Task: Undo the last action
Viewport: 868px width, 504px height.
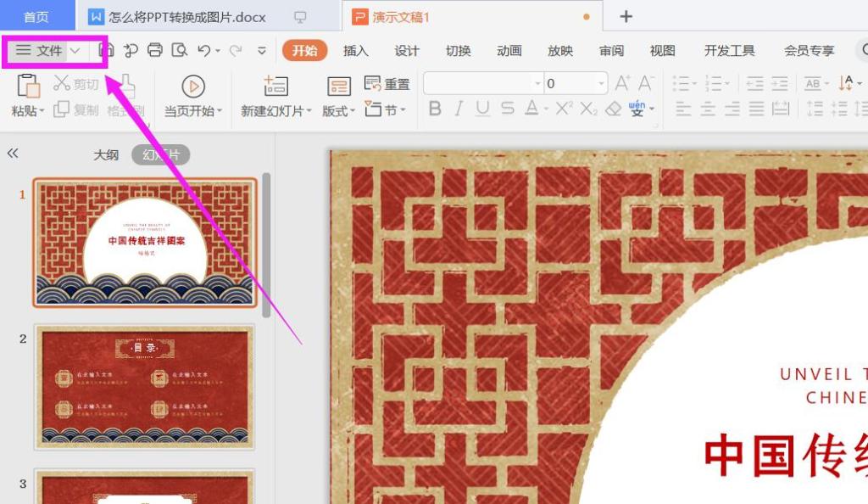Action: pyautogui.click(x=203, y=50)
